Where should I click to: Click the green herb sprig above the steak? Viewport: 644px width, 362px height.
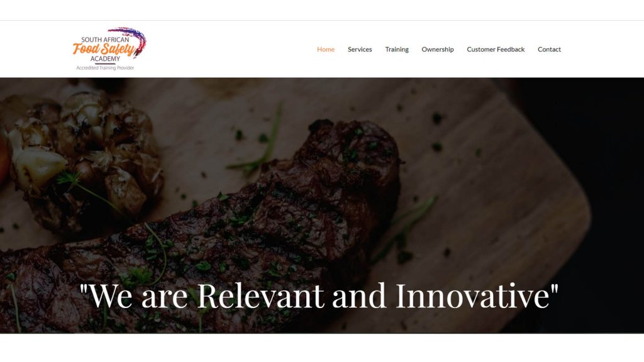[x=258, y=141]
